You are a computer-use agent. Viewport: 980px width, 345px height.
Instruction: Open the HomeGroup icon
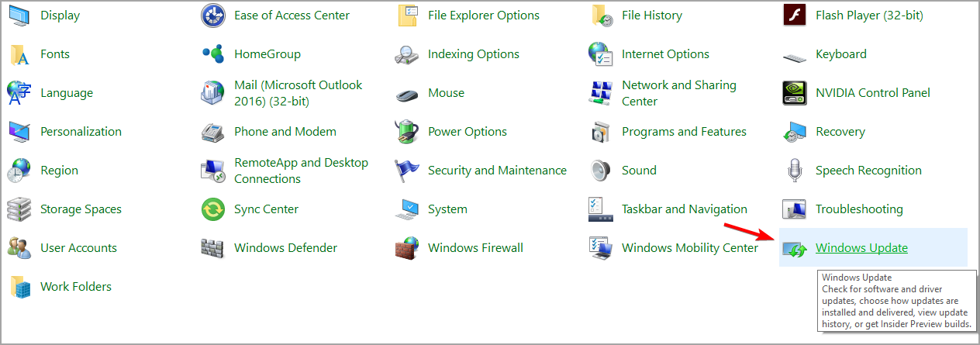(x=213, y=54)
